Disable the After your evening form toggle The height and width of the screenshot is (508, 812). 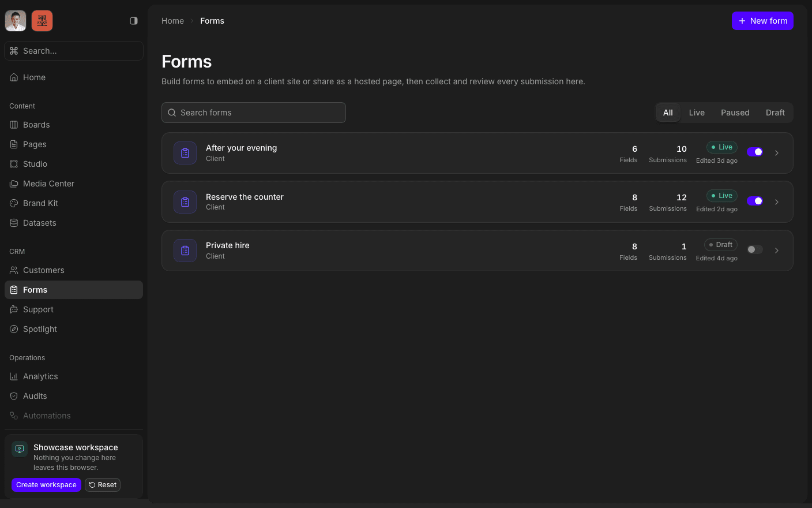pos(755,152)
